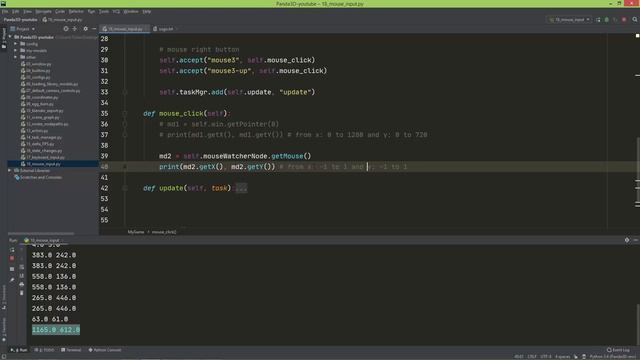640x360 pixels.
Task: Click the expand all icon in Project panel
Action: pyautogui.click(x=75, y=29)
